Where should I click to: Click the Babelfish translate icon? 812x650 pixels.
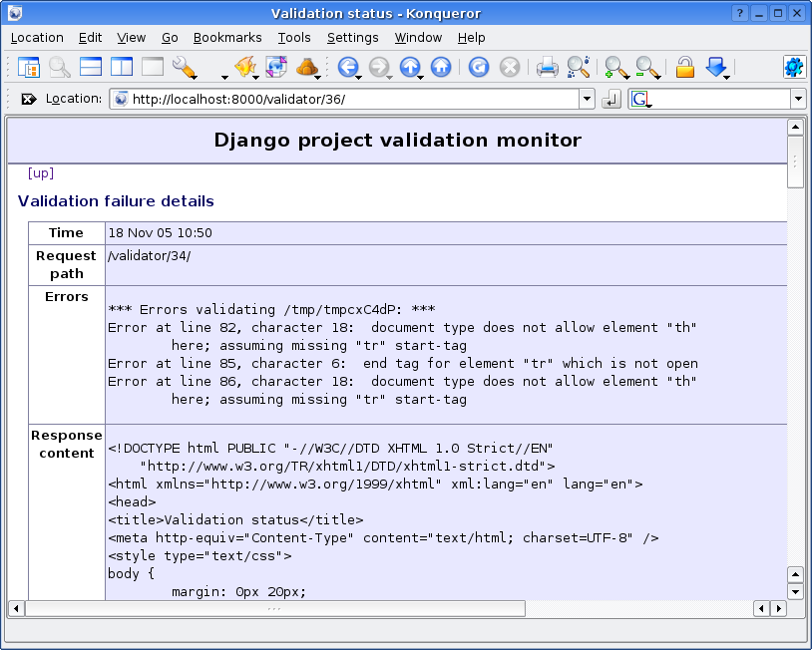click(x=245, y=67)
